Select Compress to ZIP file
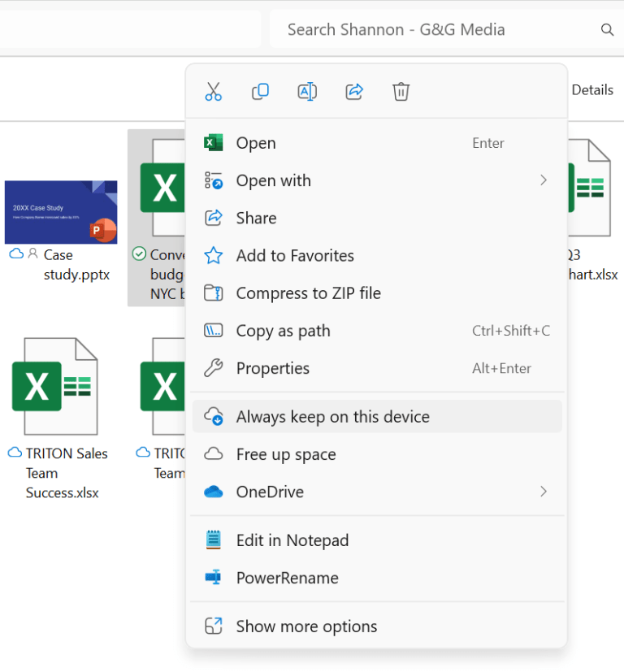This screenshot has height=672, width=624. pos(309,293)
